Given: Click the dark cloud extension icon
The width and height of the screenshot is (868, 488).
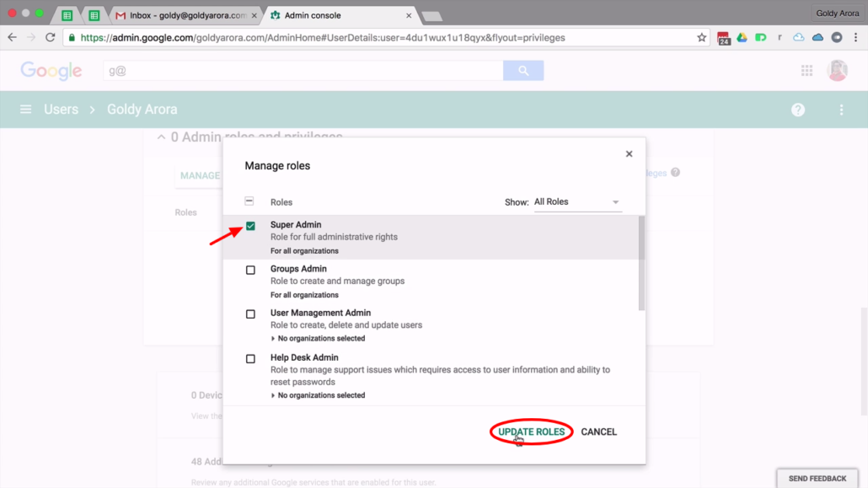Looking at the screenshot, I should point(817,38).
